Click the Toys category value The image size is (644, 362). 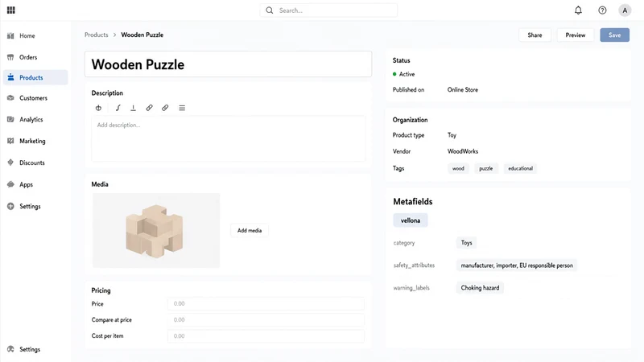[466, 243]
